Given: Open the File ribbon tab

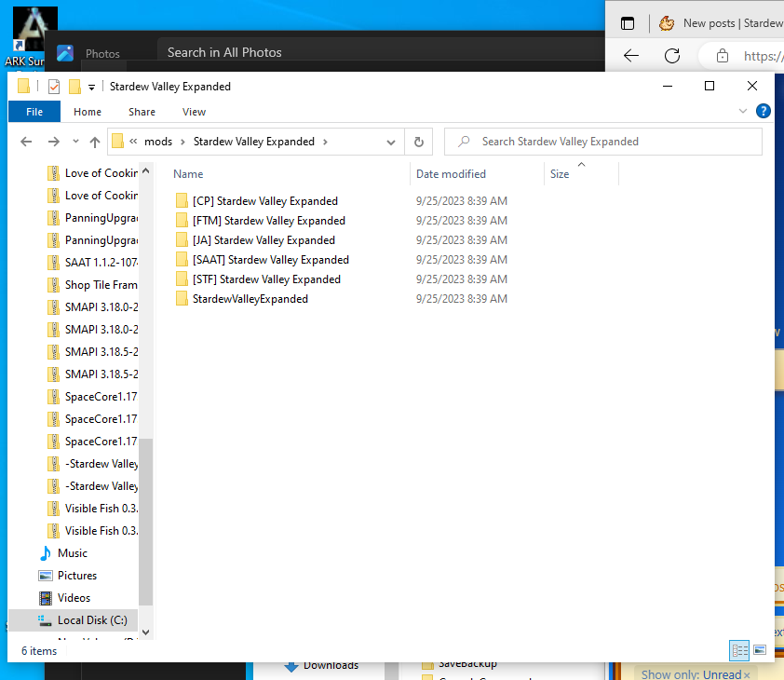Looking at the screenshot, I should (x=34, y=112).
